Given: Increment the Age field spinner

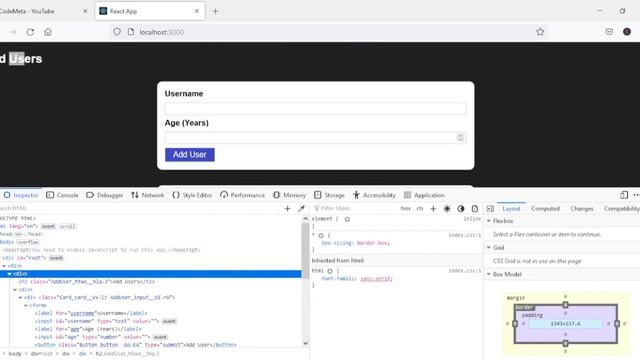Looking at the screenshot, I should click(460, 136).
